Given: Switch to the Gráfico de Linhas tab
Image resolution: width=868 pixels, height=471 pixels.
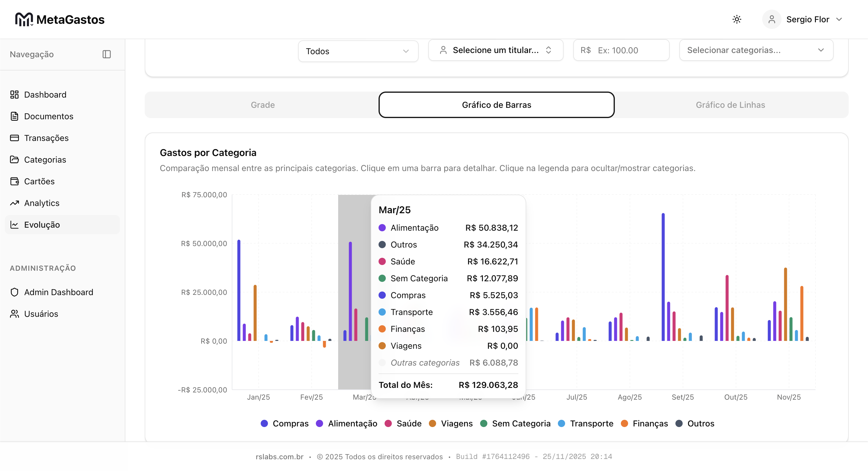Looking at the screenshot, I should coord(730,105).
